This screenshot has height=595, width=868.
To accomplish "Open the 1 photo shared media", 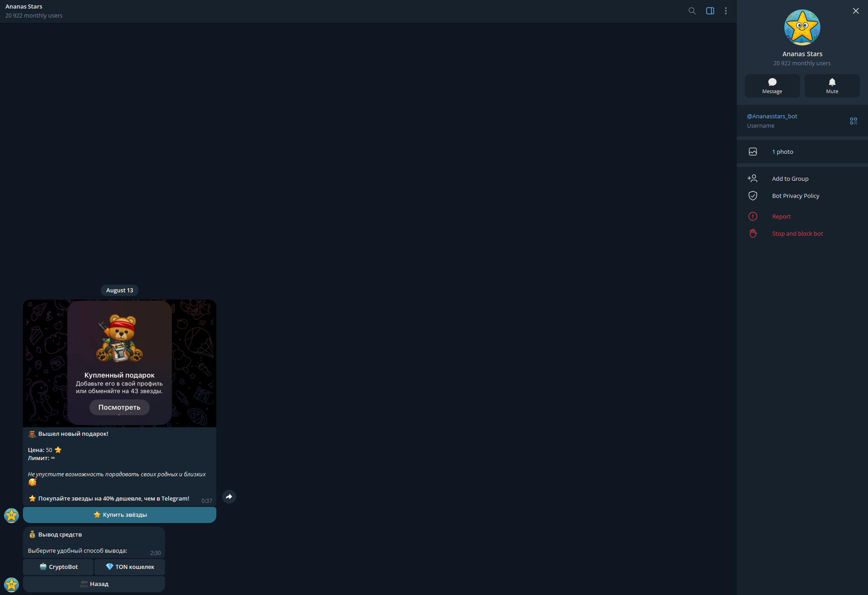I will click(802, 152).
